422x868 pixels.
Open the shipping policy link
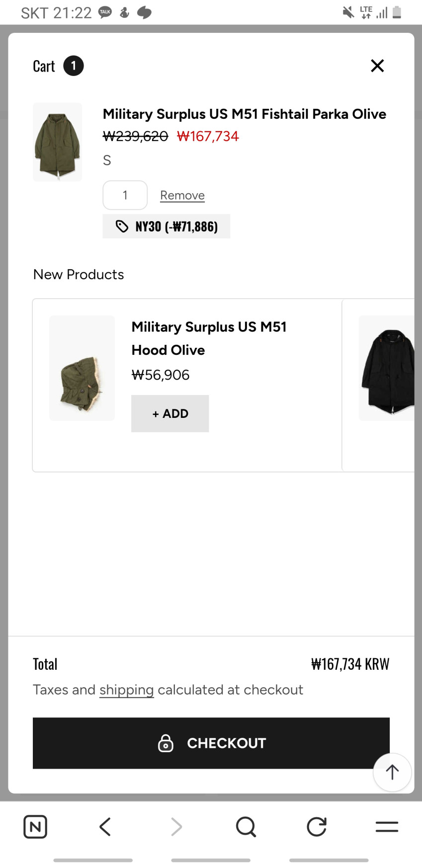click(126, 690)
